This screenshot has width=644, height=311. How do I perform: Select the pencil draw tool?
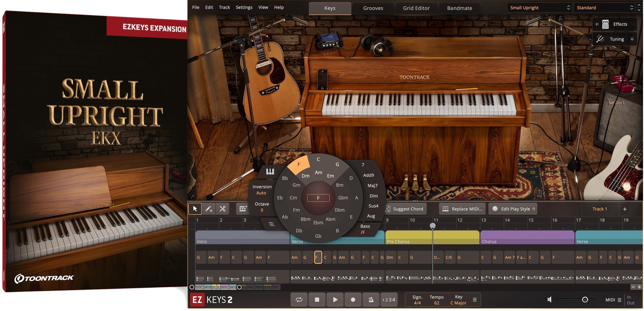209,209
